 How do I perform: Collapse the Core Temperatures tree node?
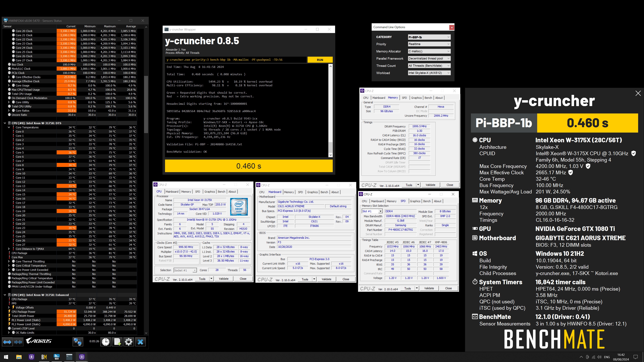tap(9, 127)
